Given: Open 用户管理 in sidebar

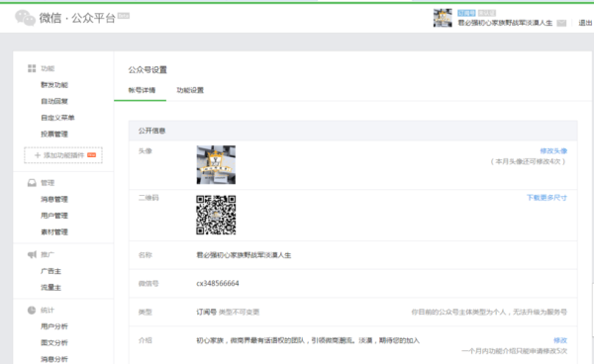Looking at the screenshot, I should coord(54,216).
